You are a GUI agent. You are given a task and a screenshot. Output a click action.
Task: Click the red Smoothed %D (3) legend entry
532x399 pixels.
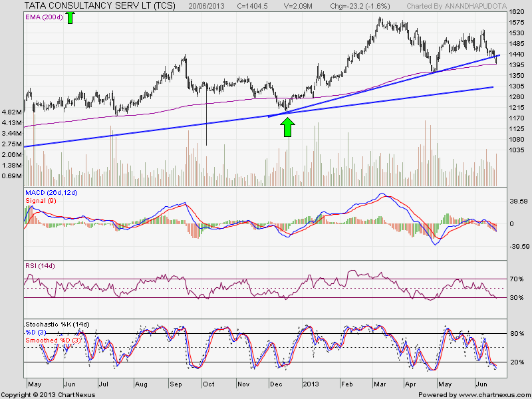pos(53,340)
